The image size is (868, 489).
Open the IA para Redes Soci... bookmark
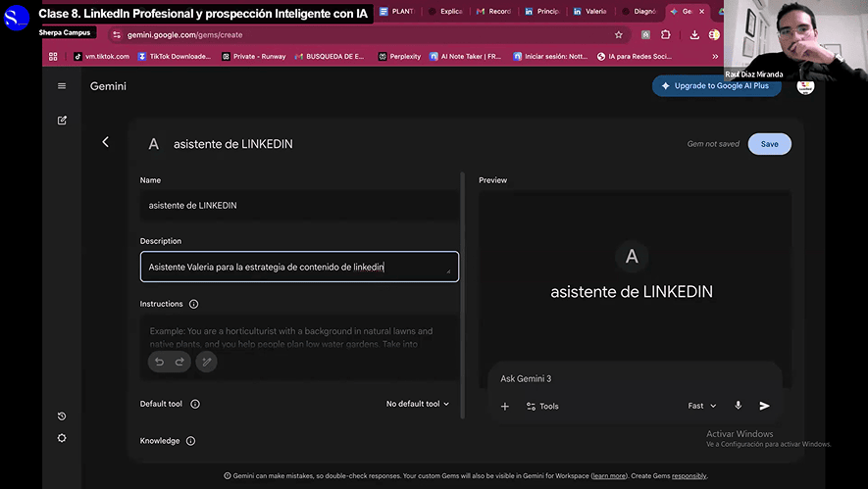tap(635, 57)
